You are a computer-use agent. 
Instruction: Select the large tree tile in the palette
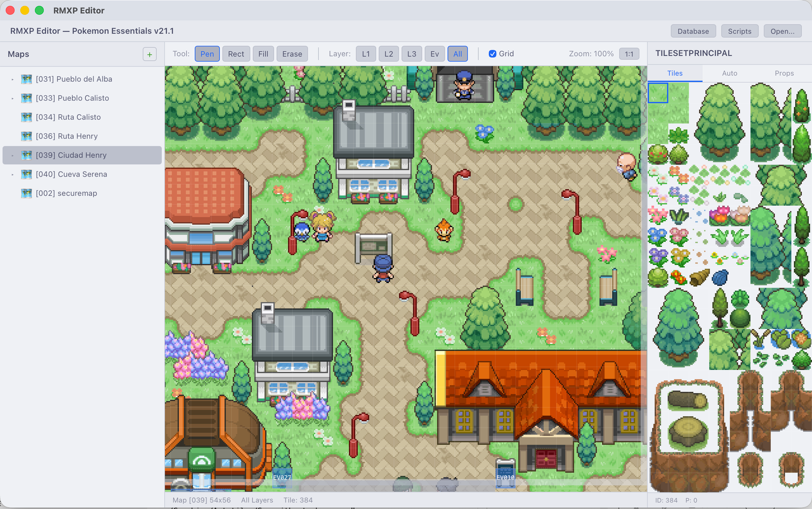[x=720, y=122]
